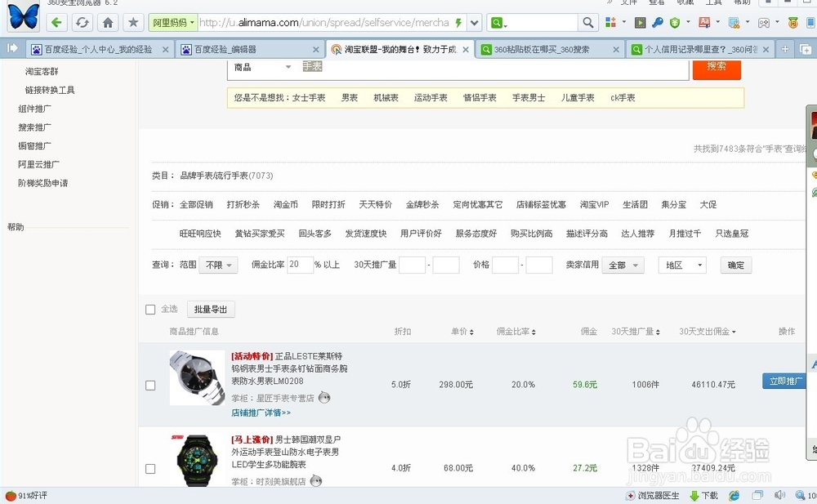Click the blue key password toolbar icon
This screenshot has width=817, height=504.
[657, 22]
